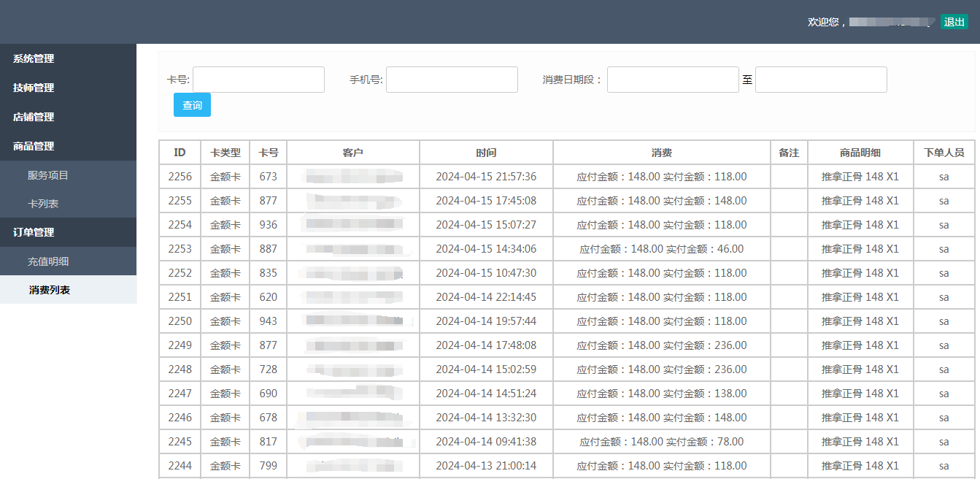
Task: Focus the 卡号 input field
Action: click(x=258, y=80)
